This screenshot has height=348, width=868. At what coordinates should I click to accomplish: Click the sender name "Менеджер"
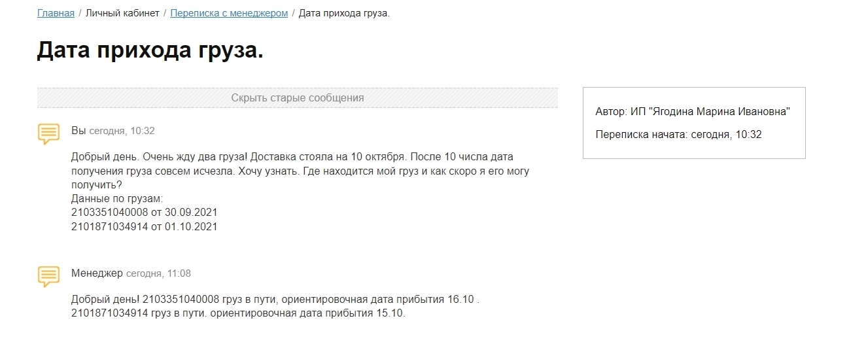click(97, 273)
